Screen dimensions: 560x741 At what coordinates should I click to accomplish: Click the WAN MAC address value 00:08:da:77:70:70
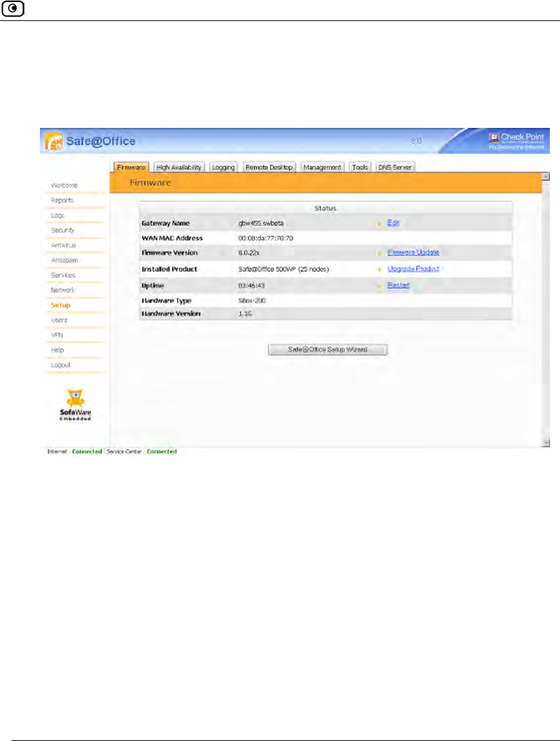pos(265,238)
